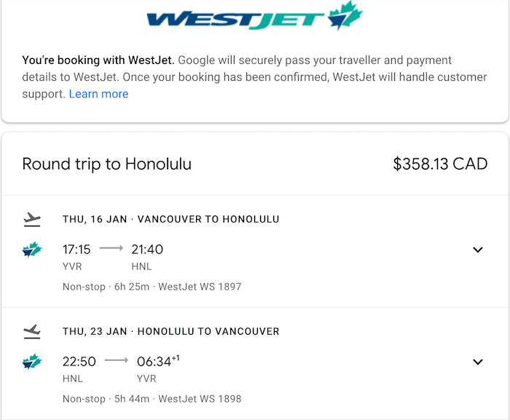Click the 06:34 +1 YVR arrival time
Screen dimensions: 510x420
pyautogui.click(x=158, y=362)
